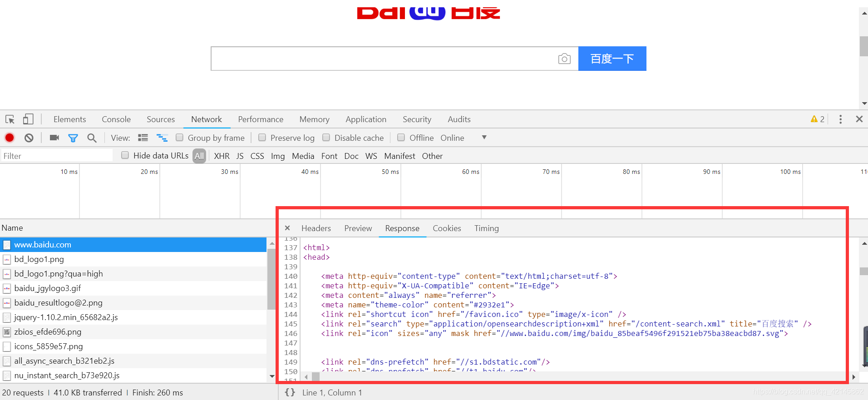Click the www.baidu.com document icon

pyautogui.click(x=7, y=245)
